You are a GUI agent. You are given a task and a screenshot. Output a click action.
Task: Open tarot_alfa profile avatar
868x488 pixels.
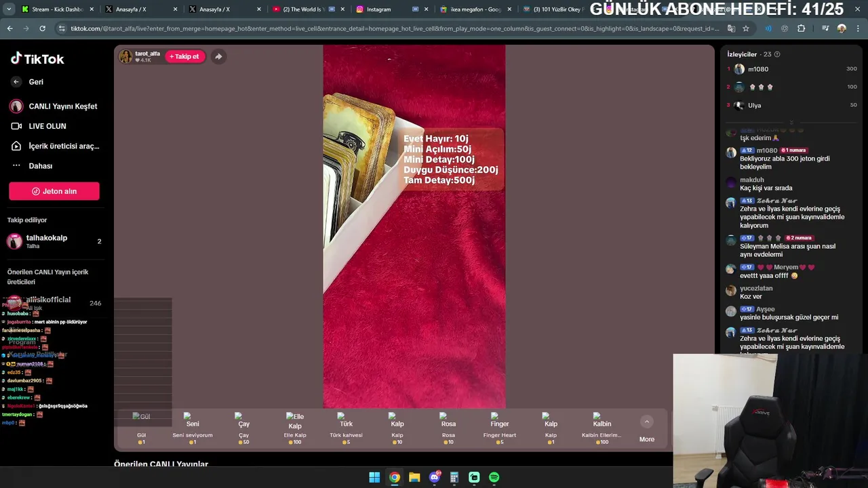click(125, 56)
